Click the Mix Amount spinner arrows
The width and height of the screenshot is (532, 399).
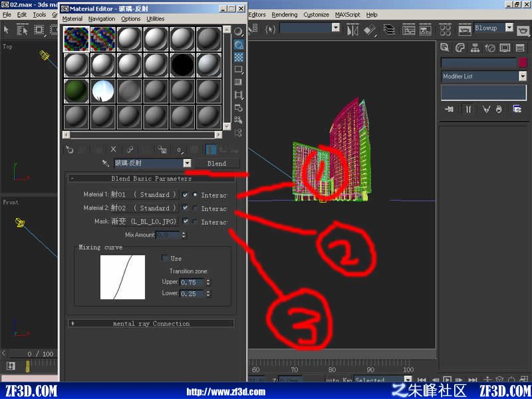(x=184, y=235)
